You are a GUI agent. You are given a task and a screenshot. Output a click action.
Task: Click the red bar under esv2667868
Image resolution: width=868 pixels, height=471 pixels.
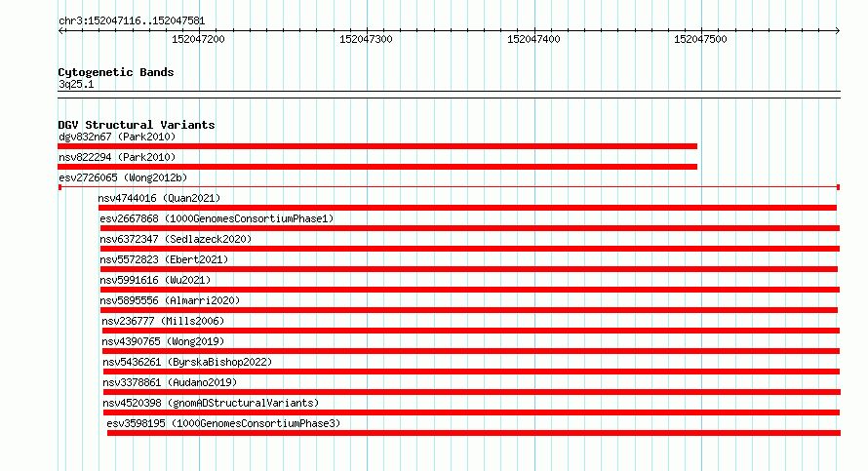coord(470,228)
